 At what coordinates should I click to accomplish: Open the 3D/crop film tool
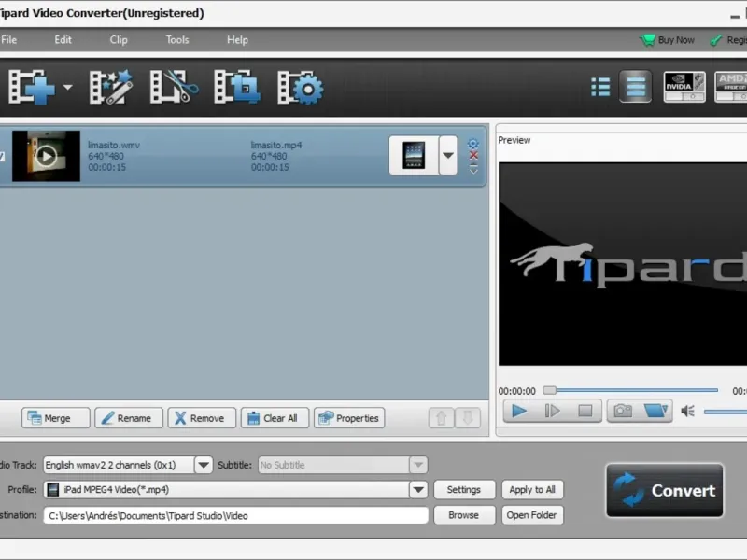click(237, 87)
